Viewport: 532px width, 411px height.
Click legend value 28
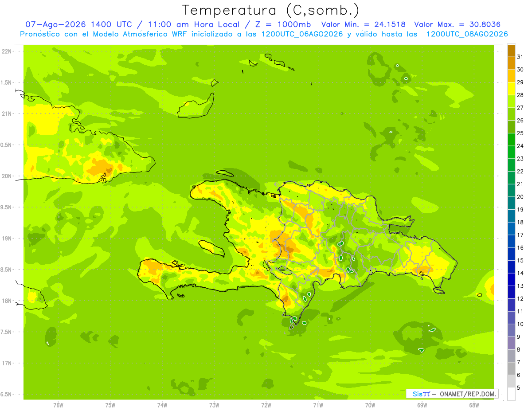click(520, 95)
